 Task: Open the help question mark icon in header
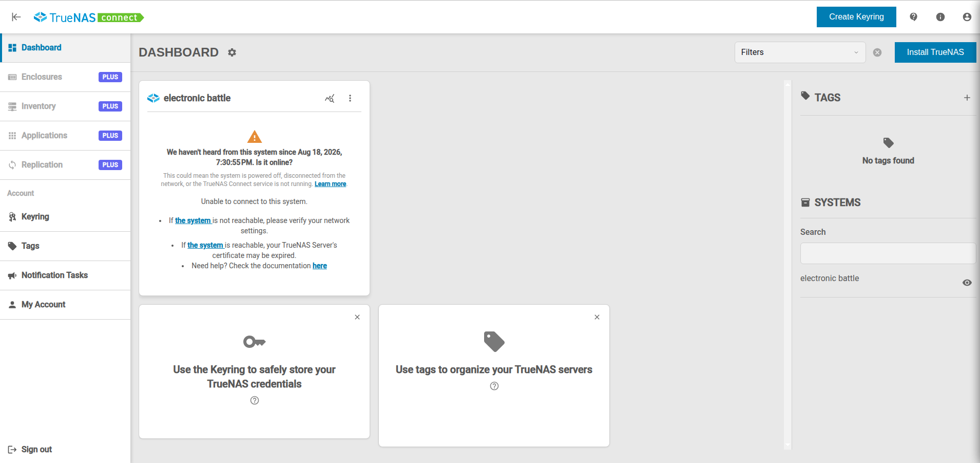(913, 17)
